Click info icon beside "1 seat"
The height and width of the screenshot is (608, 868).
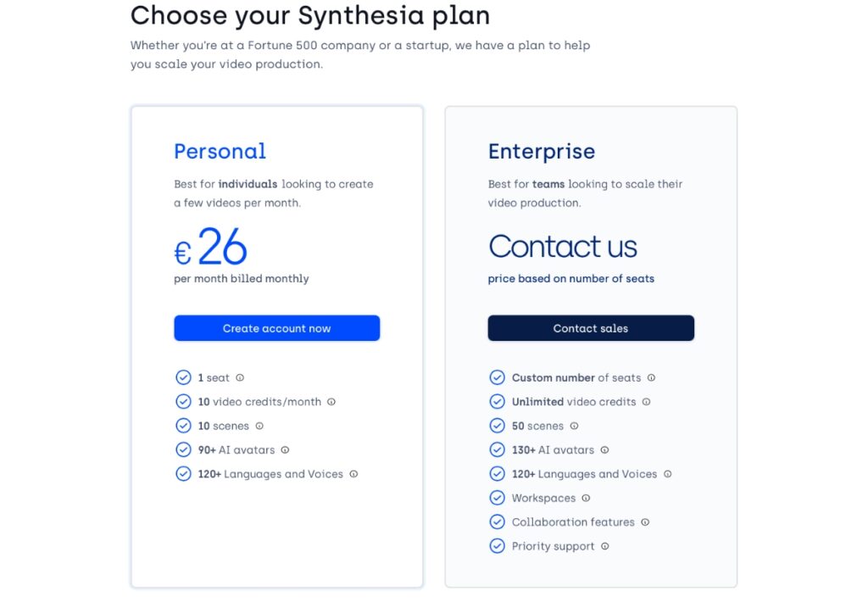click(240, 377)
